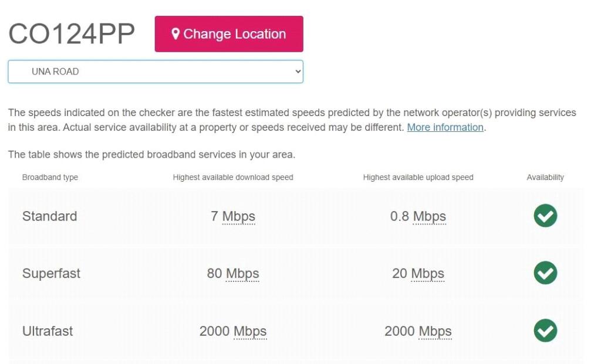Click the Highest available upload speed header

click(x=418, y=177)
